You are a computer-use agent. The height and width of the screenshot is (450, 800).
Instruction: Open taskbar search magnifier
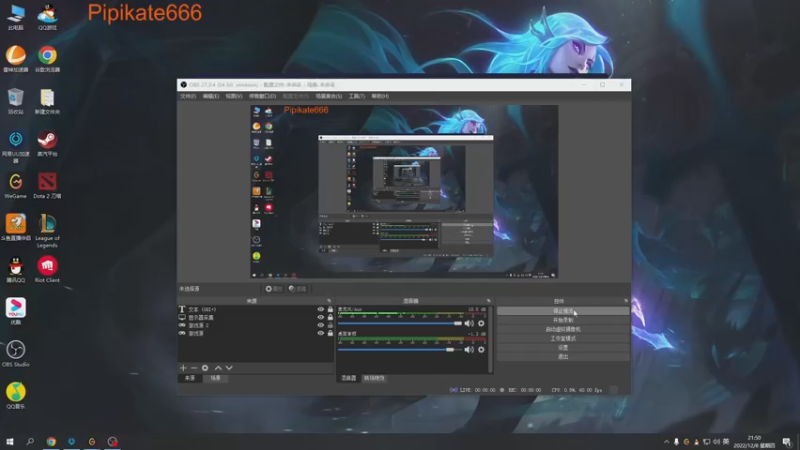30,441
